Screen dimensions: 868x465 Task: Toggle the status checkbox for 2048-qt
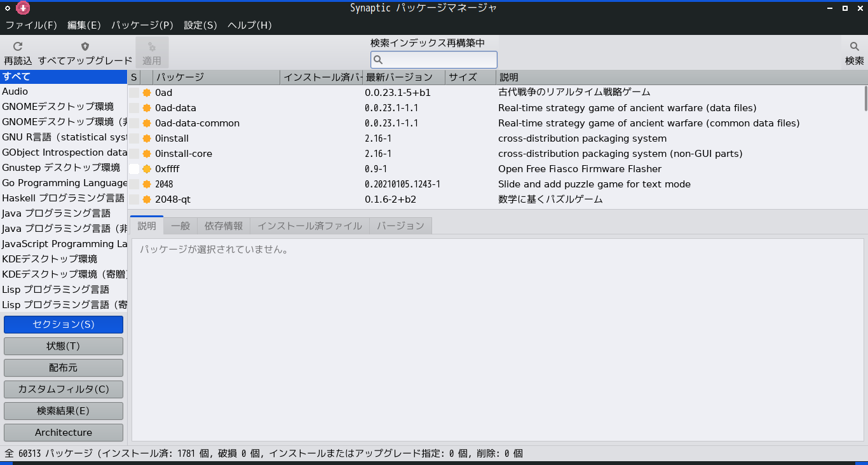(134, 199)
